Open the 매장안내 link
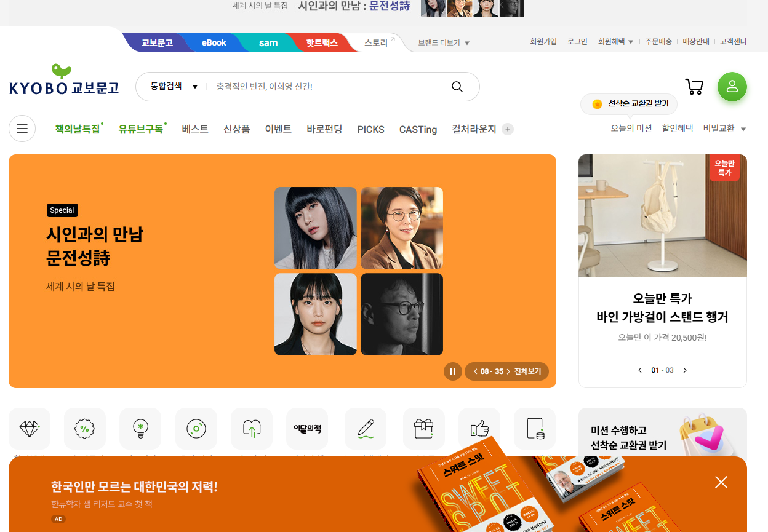The height and width of the screenshot is (532, 768). tap(696, 42)
